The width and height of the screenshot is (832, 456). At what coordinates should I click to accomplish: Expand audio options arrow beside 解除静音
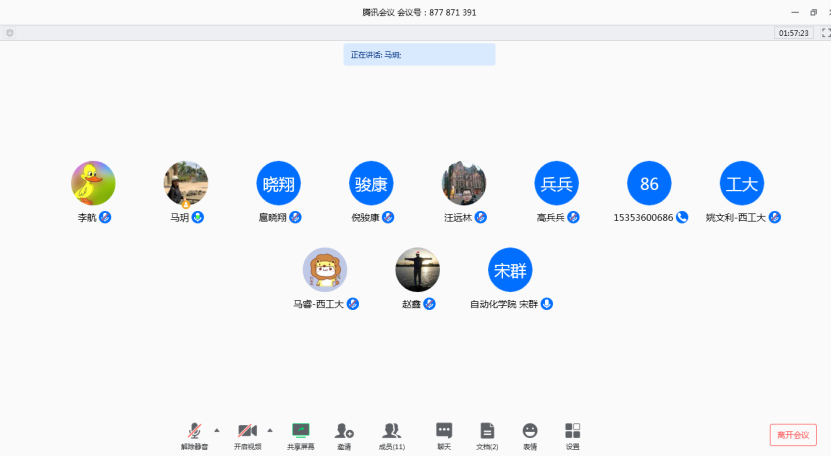point(217,429)
